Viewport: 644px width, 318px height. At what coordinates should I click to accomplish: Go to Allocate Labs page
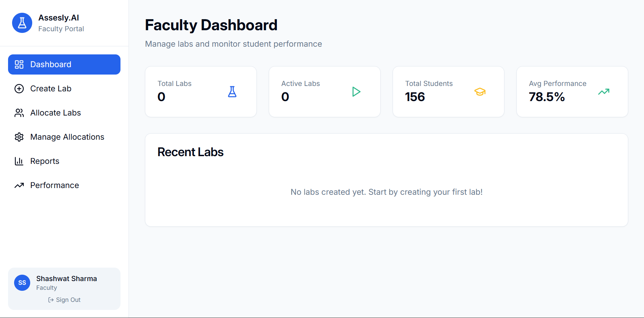(x=55, y=113)
